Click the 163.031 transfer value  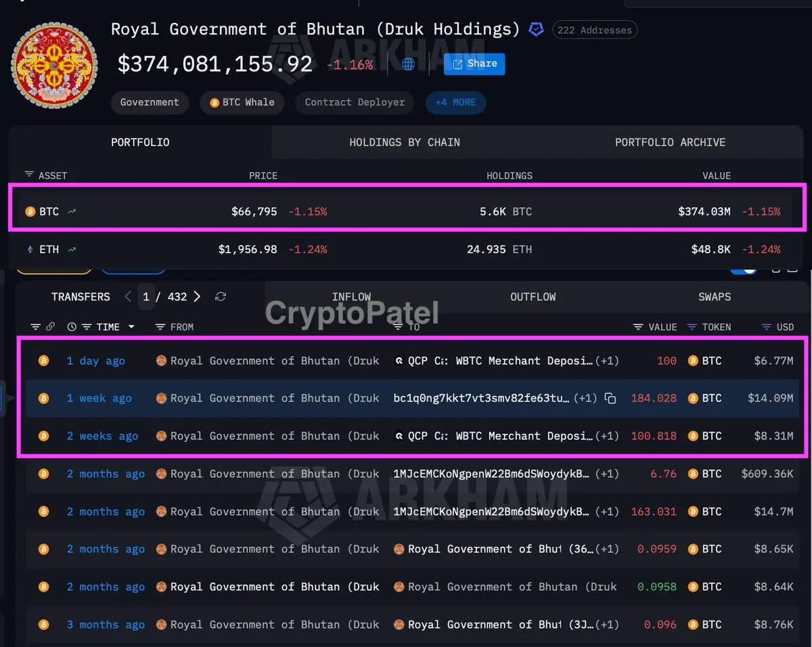pos(654,512)
